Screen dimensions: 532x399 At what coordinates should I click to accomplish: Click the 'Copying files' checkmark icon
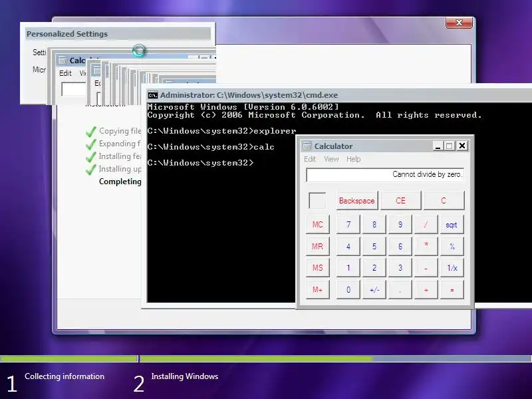coord(91,131)
